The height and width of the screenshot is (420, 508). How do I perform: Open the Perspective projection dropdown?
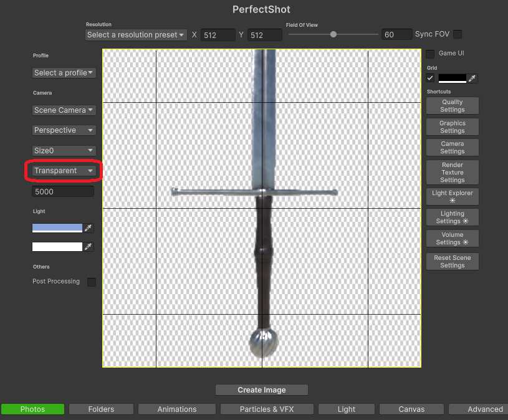[x=64, y=130]
